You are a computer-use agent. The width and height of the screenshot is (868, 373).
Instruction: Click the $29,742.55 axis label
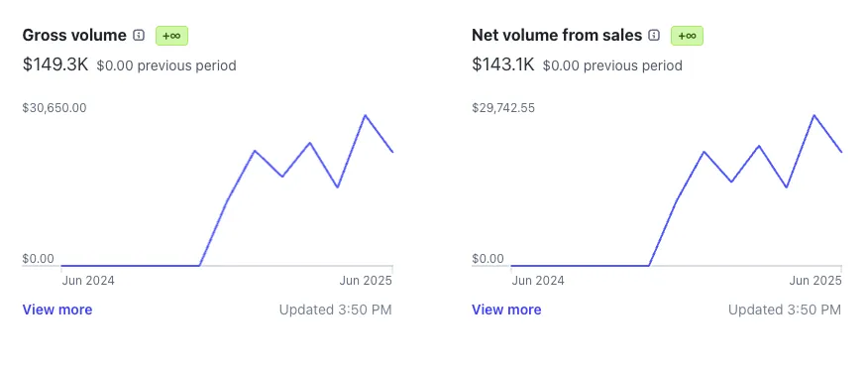(503, 107)
